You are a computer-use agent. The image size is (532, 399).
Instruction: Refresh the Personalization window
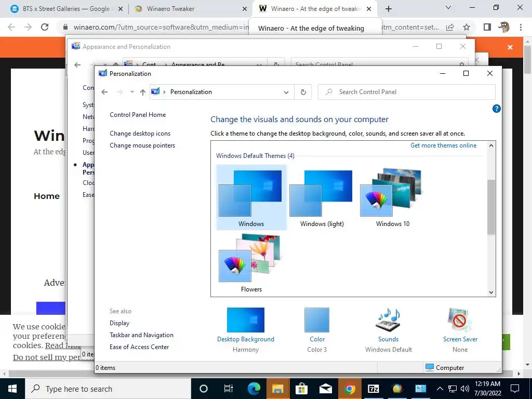303,92
